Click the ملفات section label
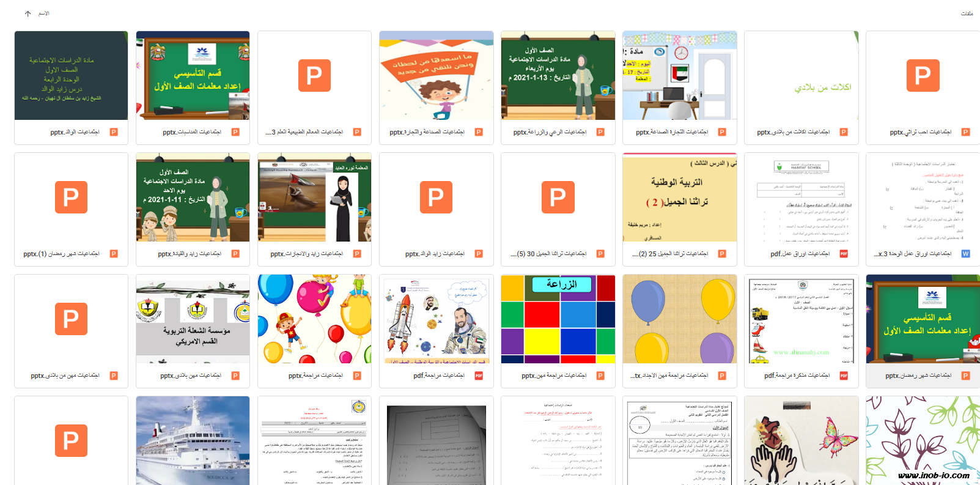This screenshot has height=485, width=980. click(967, 13)
